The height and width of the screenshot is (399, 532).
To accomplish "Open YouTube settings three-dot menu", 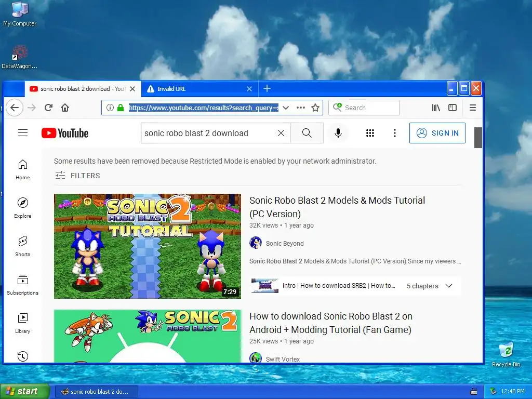I will [395, 133].
